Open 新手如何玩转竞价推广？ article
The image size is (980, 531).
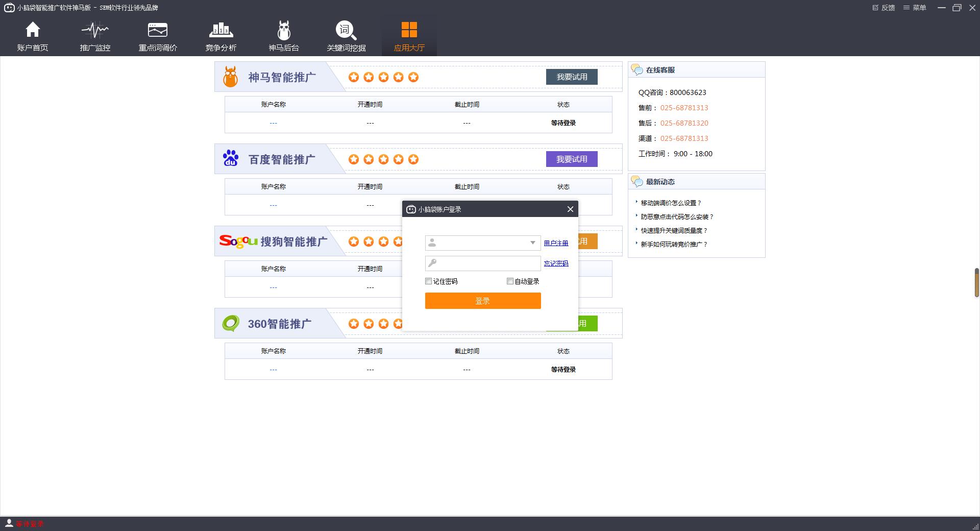pyautogui.click(x=674, y=245)
